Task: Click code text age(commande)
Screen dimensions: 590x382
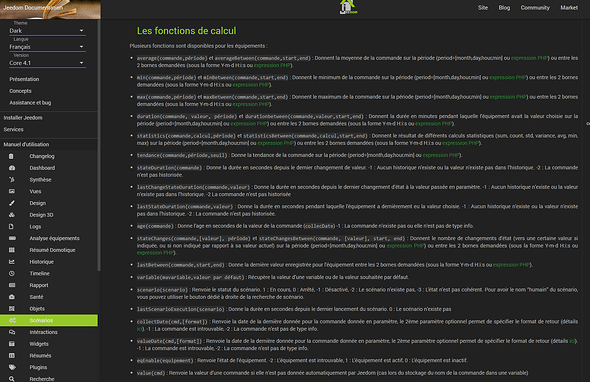Action: pyautogui.click(x=155, y=226)
